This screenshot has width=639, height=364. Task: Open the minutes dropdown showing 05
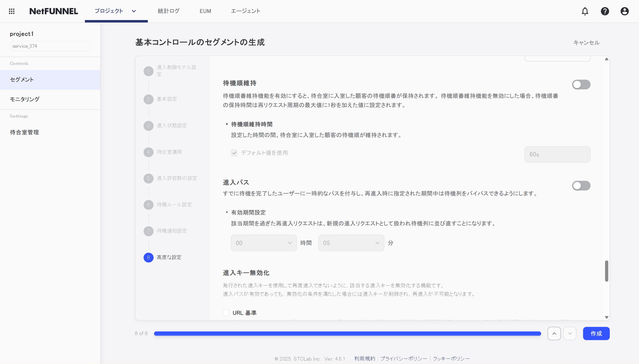tap(351, 243)
